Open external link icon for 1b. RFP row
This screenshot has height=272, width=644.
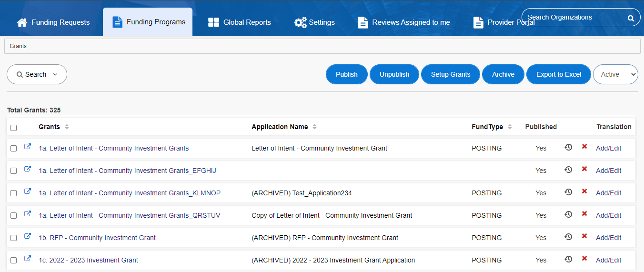click(x=28, y=237)
